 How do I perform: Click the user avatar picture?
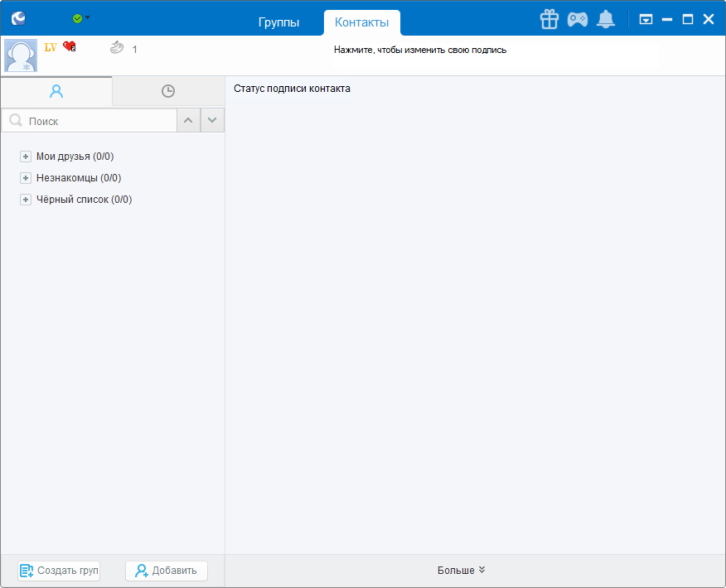coord(21,55)
